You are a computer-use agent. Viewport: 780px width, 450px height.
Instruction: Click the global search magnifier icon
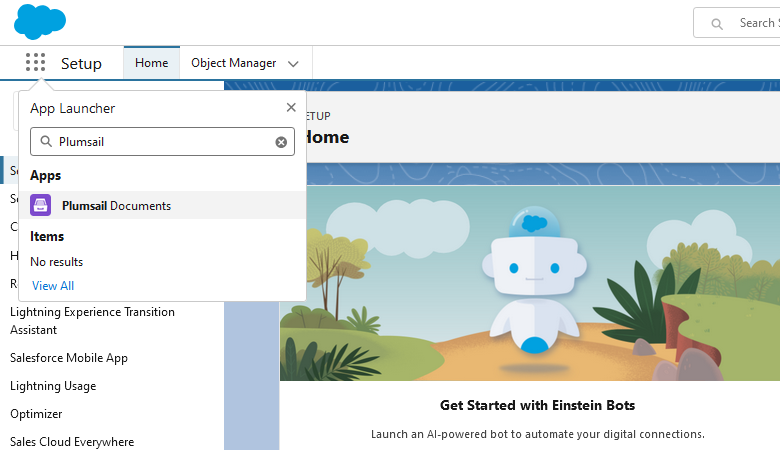pyautogui.click(x=716, y=23)
